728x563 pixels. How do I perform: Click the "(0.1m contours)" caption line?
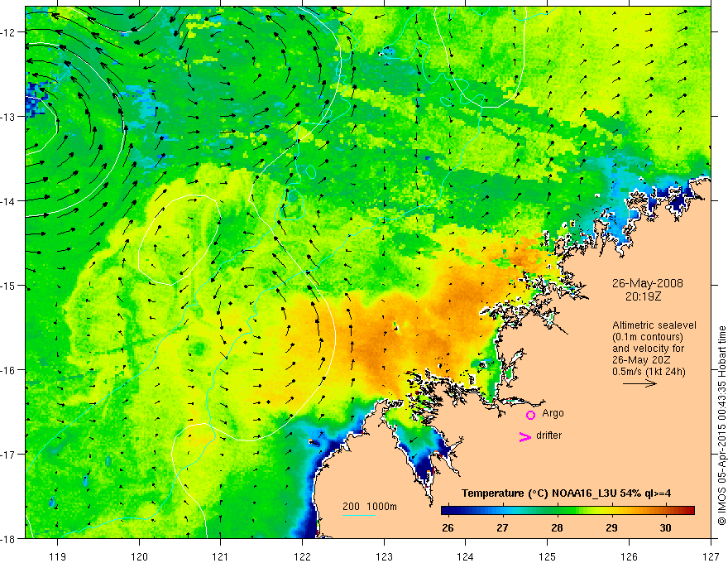pos(648,337)
